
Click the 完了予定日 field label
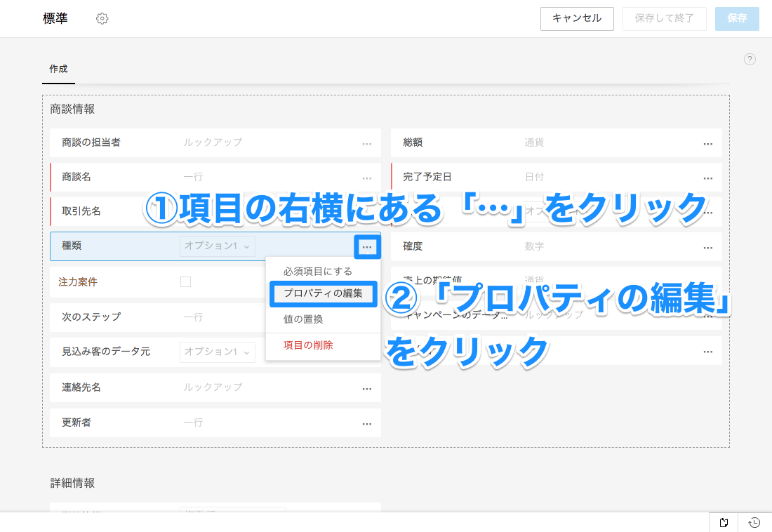tap(427, 177)
